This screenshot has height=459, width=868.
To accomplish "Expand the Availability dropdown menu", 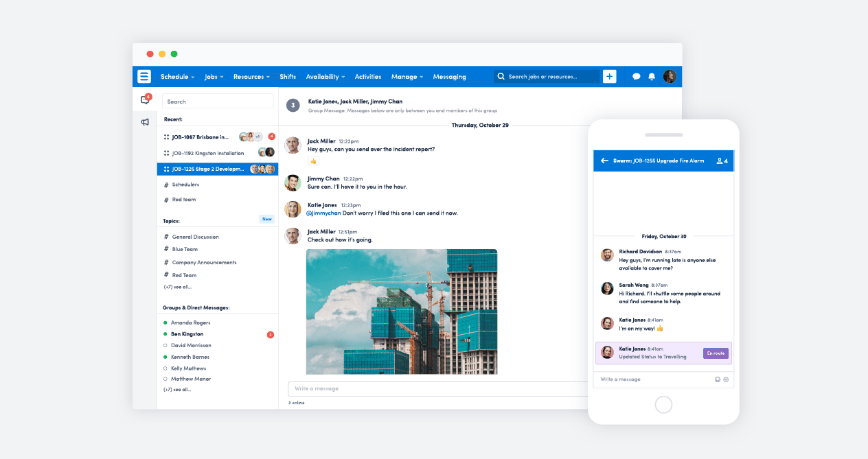I will pos(325,77).
